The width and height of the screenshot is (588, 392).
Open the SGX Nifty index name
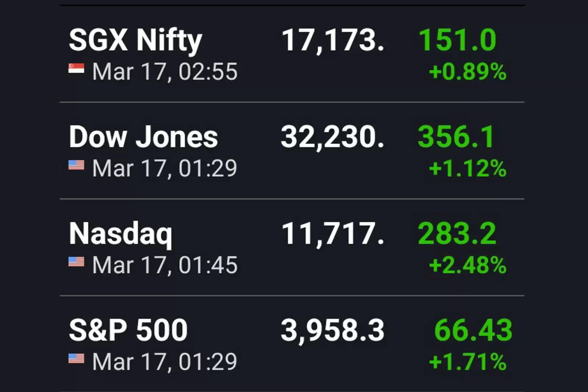135,40
